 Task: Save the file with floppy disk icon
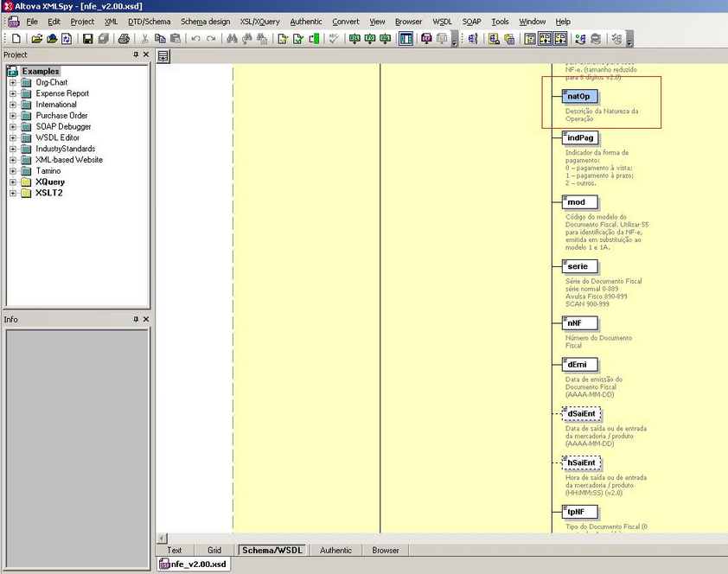pyautogui.click(x=87, y=39)
